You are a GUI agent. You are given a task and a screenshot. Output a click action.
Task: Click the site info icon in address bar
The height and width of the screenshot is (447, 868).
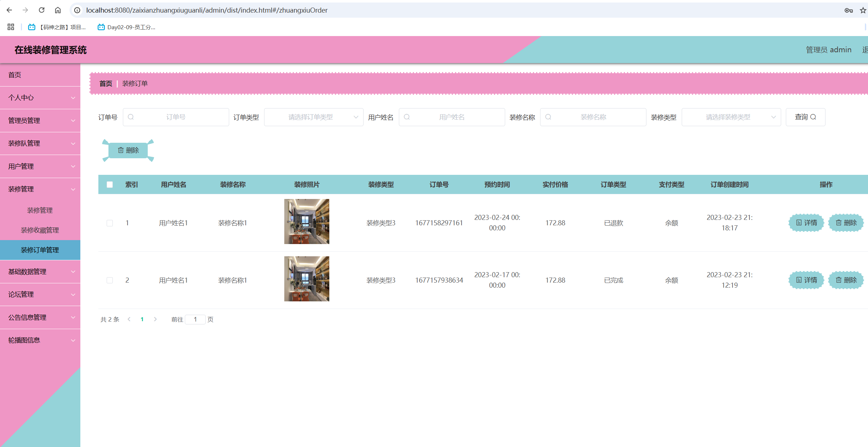[x=77, y=10]
